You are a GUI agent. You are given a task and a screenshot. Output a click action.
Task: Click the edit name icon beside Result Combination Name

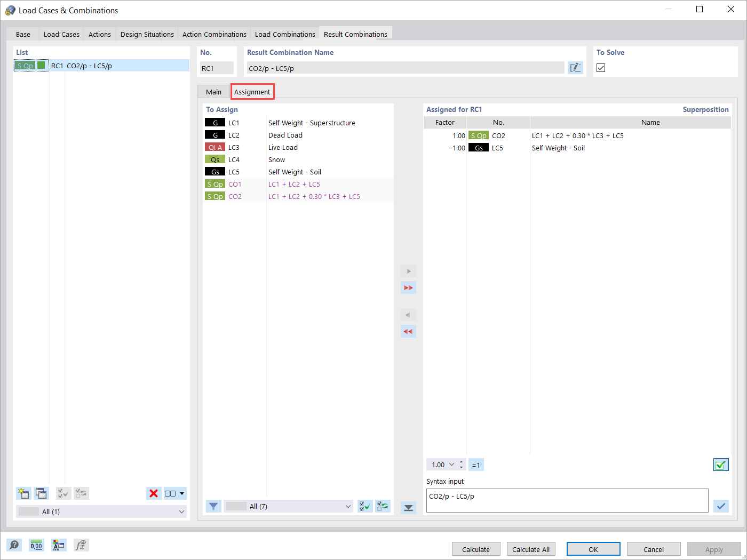pos(575,68)
